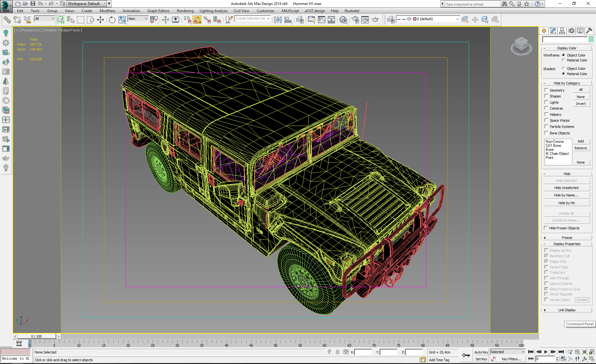
Task: Select Material Color wireframe radio button
Action: click(563, 60)
